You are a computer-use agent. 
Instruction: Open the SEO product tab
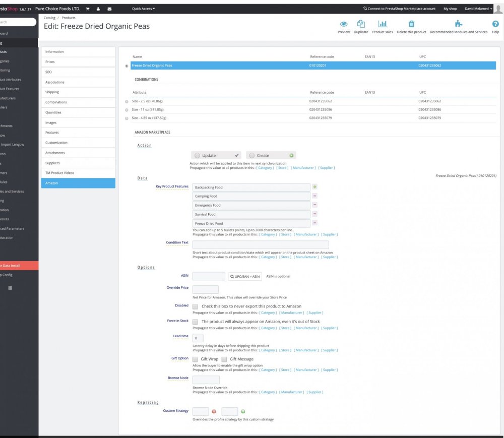78,72
